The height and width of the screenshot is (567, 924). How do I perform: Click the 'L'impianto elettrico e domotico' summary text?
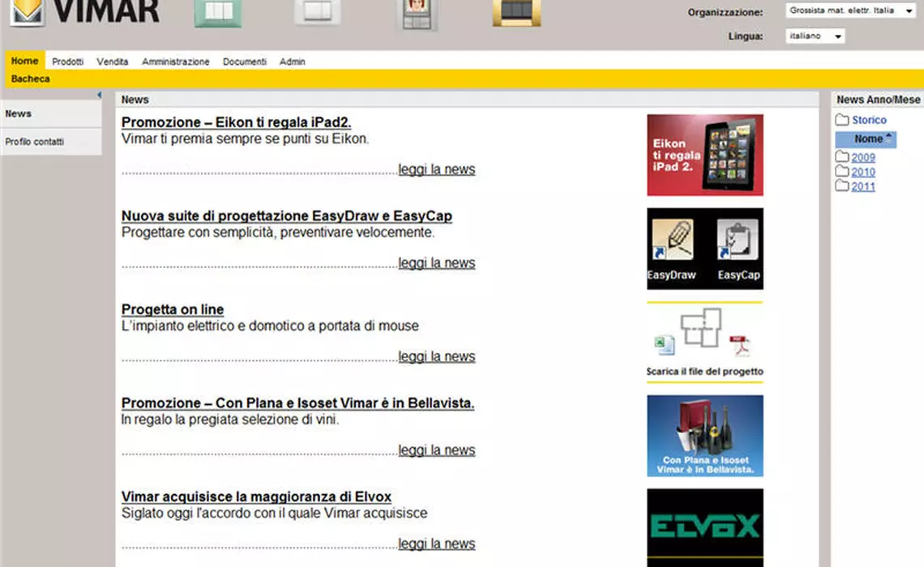(270, 326)
